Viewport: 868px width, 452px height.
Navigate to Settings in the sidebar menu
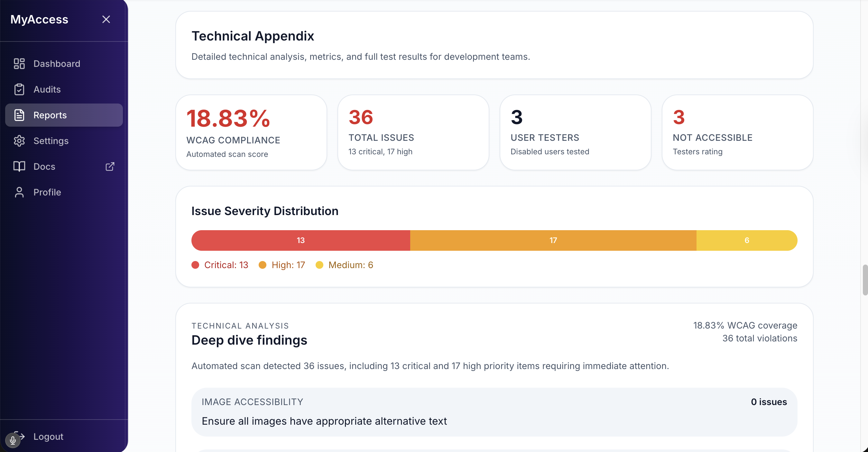(x=51, y=141)
